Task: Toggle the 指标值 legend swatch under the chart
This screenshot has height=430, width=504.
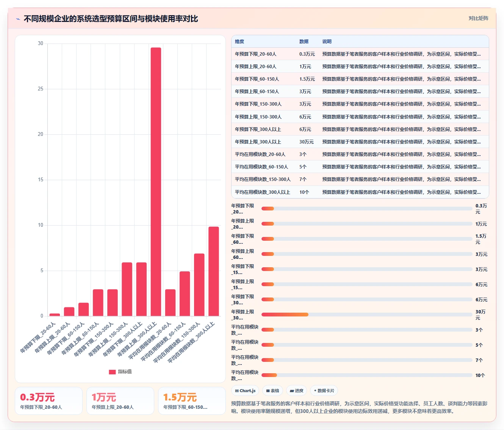Action: (x=112, y=372)
